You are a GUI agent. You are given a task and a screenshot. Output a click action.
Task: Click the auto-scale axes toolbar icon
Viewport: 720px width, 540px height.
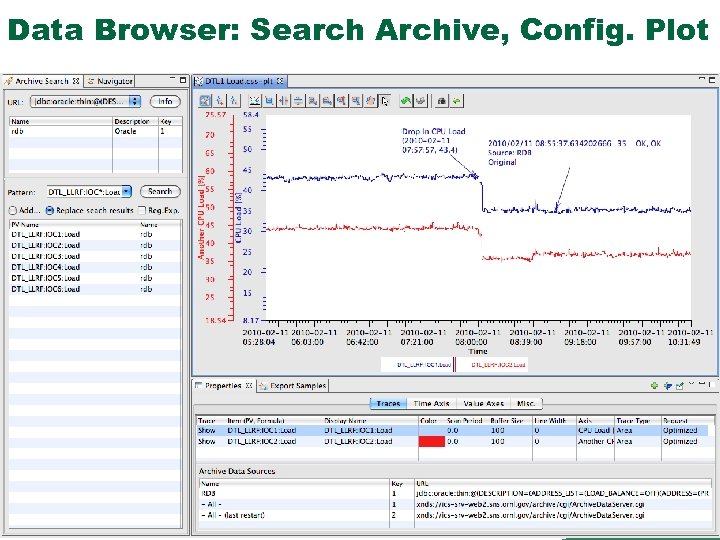pyautogui.click(x=254, y=101)
